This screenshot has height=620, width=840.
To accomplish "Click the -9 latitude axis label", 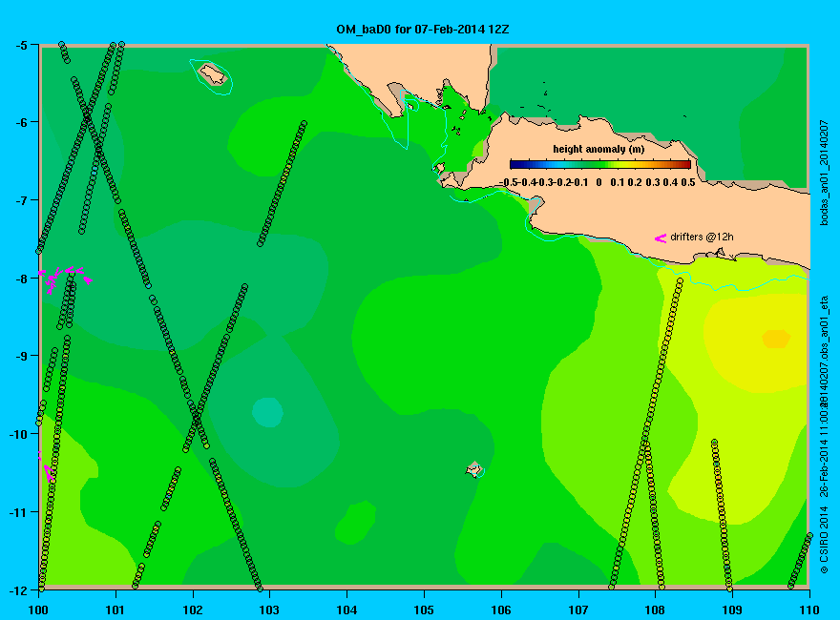I will pos(21,356).
